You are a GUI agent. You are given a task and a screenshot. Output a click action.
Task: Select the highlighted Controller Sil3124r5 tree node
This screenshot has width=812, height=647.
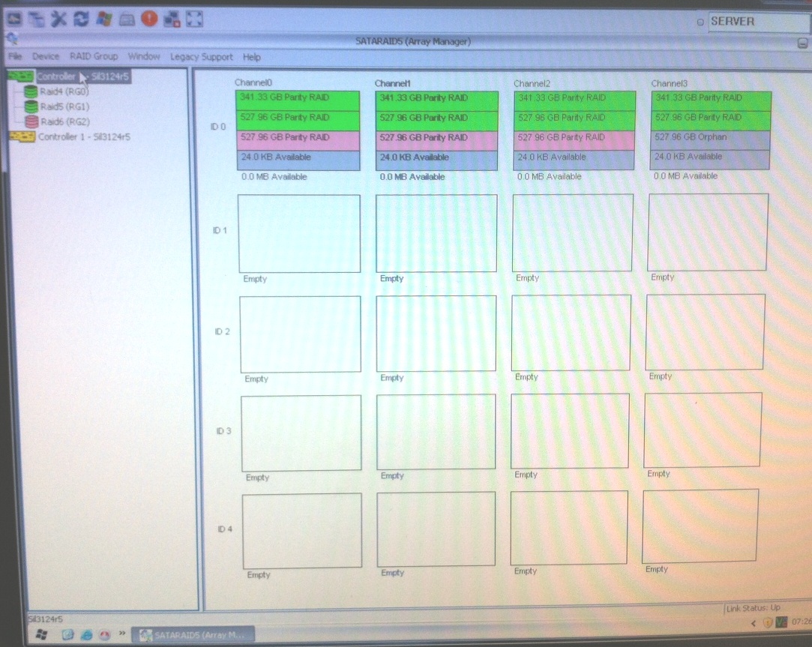click(x=83, y=76)
